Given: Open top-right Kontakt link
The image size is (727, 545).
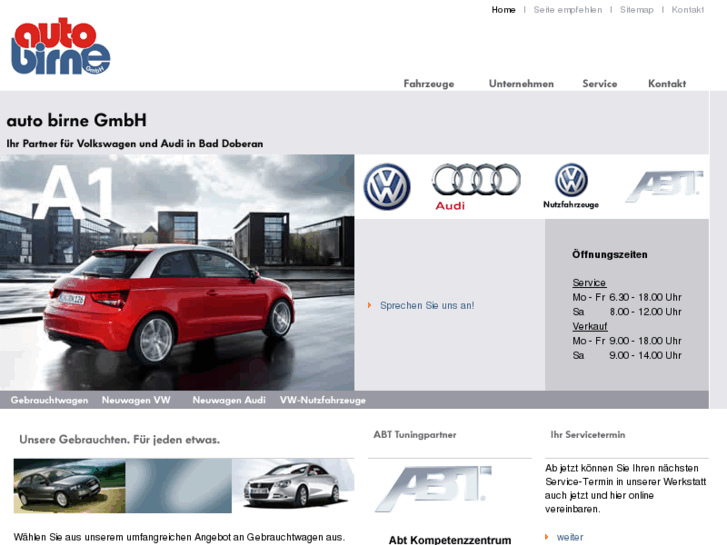Looking at the screenshot, I should [688, 10].
